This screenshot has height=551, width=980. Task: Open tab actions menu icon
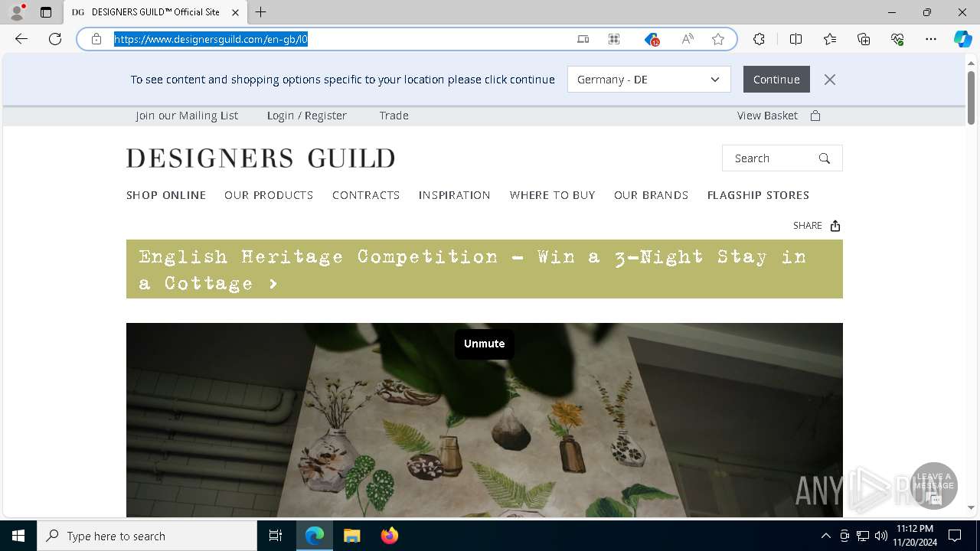(46, 12)
